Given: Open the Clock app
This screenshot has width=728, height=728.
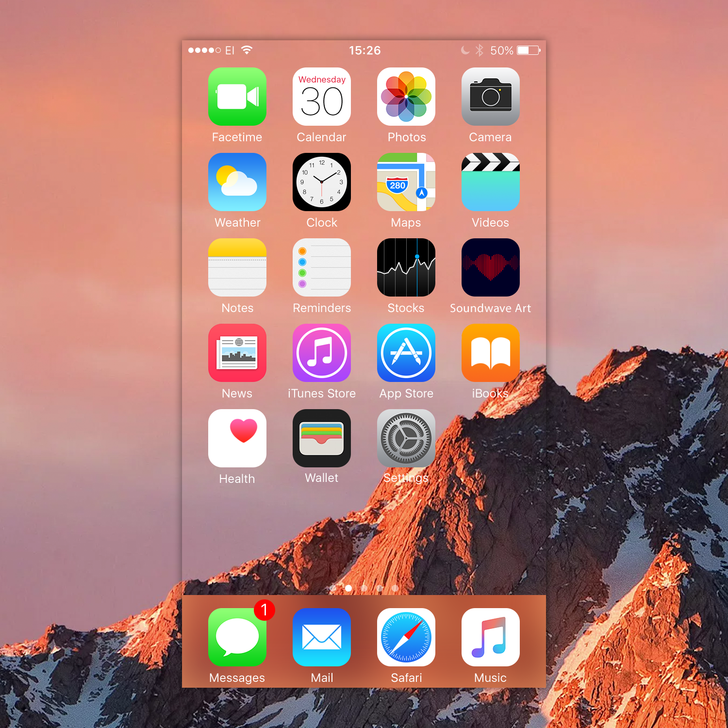Looking at the screenshot, I should pos(322,182).
